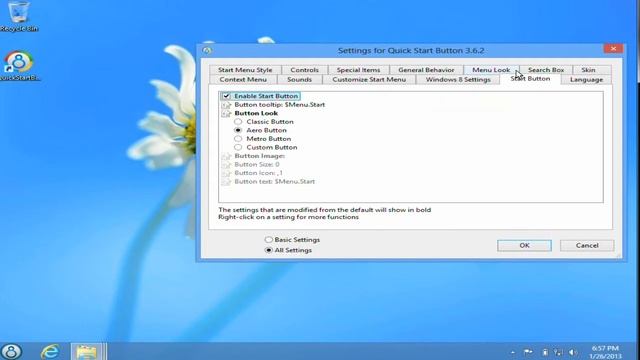Switch to the Controls tab
Viewport: 640px width, 360px height.
[304, 70]
